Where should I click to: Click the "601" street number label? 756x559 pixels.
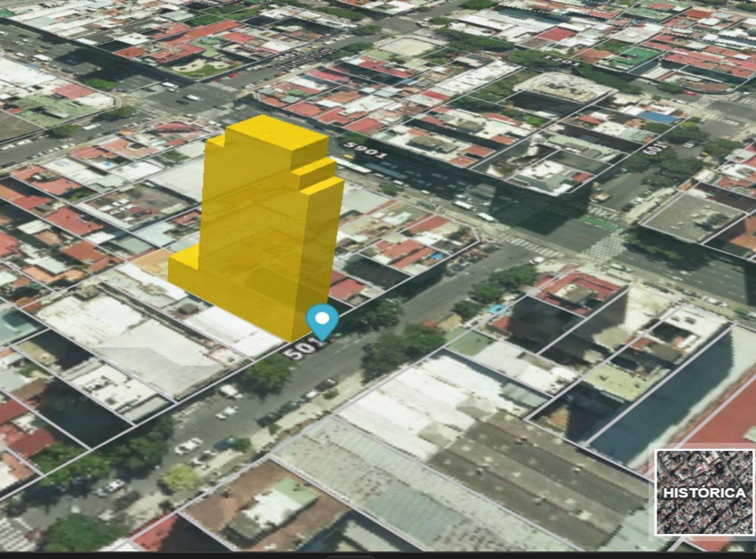pos(656,149)
